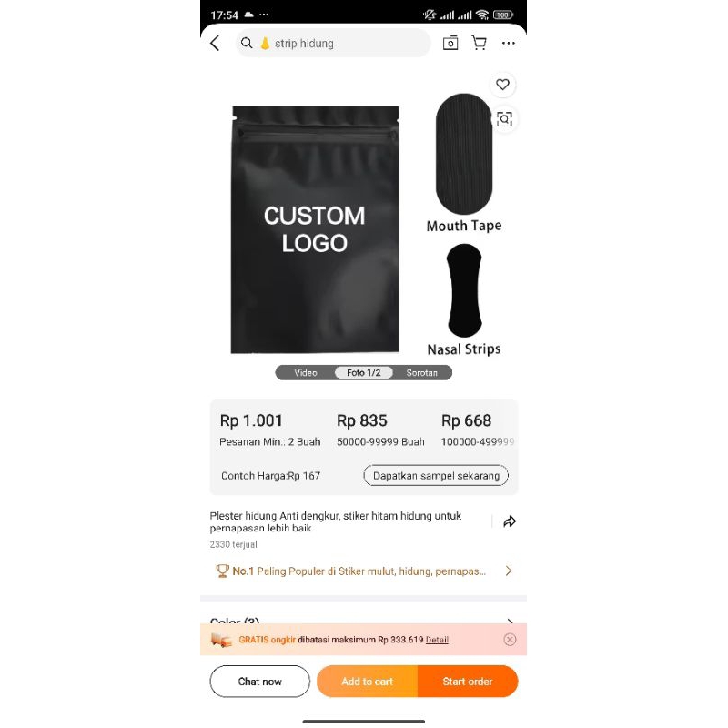The height and width of the screenshot is (728, 728).
Task: Close the GRATIS ongkir banner
Action: coord(510,640)
